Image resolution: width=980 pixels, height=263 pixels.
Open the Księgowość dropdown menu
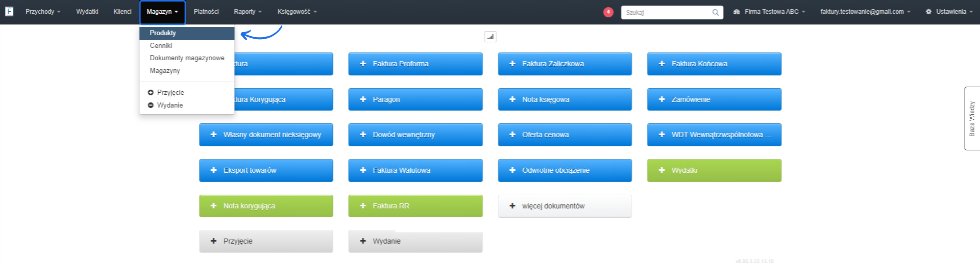pos(297,12)
